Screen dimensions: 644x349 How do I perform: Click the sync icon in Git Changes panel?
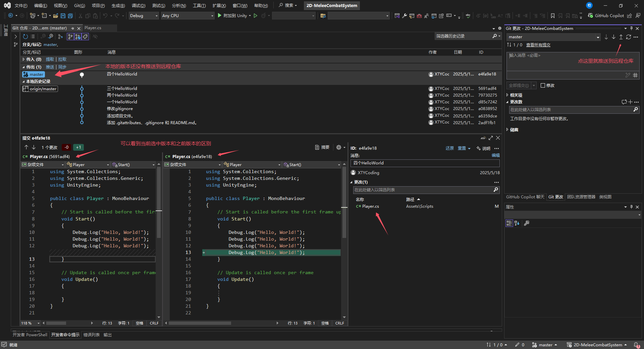[628, 37]
